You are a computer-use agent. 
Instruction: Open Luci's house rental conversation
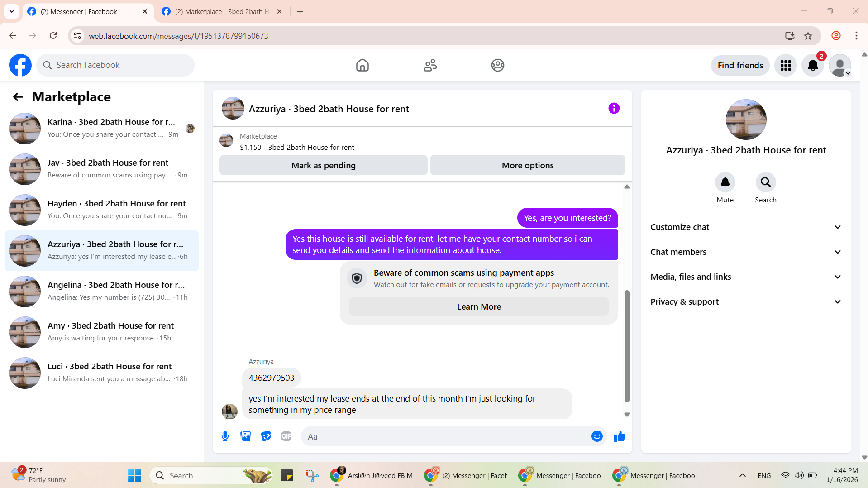102,373
